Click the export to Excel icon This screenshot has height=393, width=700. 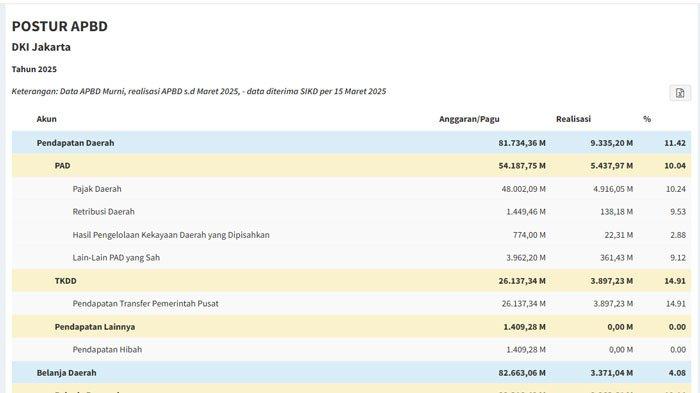tap(680, 93)
